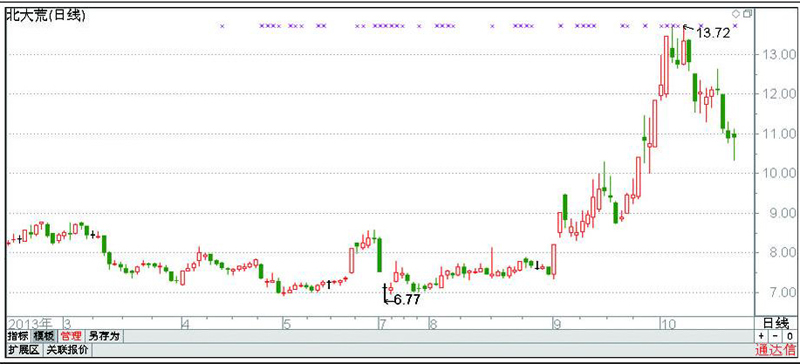Select the 10 month marker on time axis
Image resolution: width=800 pixels, height=364 pixels.
click(667, 324)
